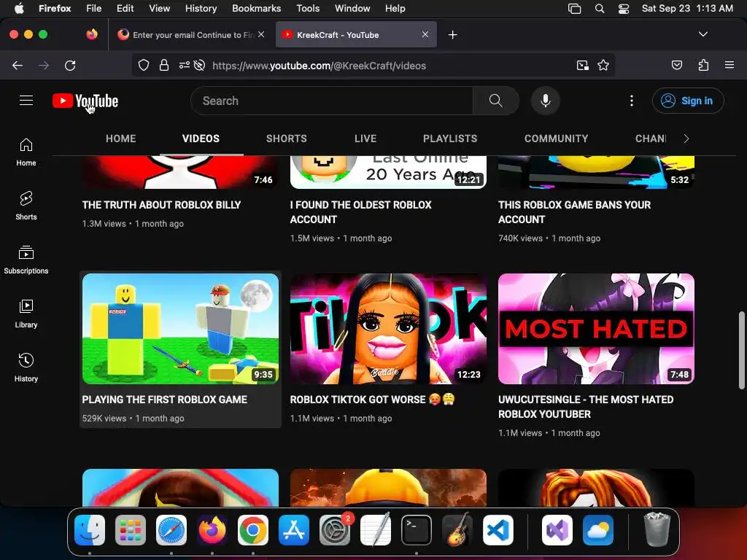Toggle picture-in-picture icon in address bar
The width and height of the screenshot is (747, 560).
(x=582, y=65)
